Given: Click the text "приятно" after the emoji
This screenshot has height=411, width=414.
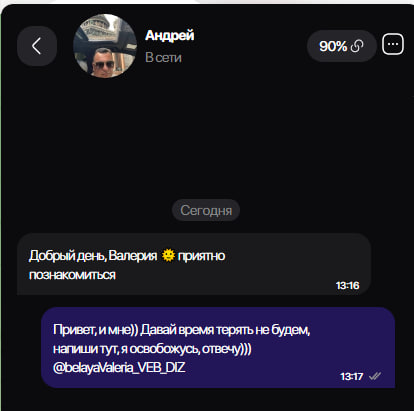Looking at the screenshot, I should [202, 256].
